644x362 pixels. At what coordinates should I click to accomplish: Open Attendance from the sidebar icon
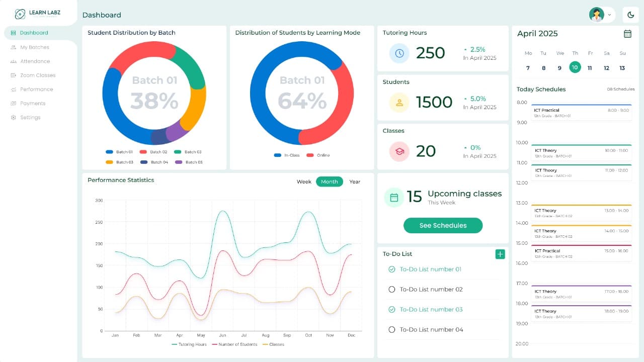pos(13,61)
